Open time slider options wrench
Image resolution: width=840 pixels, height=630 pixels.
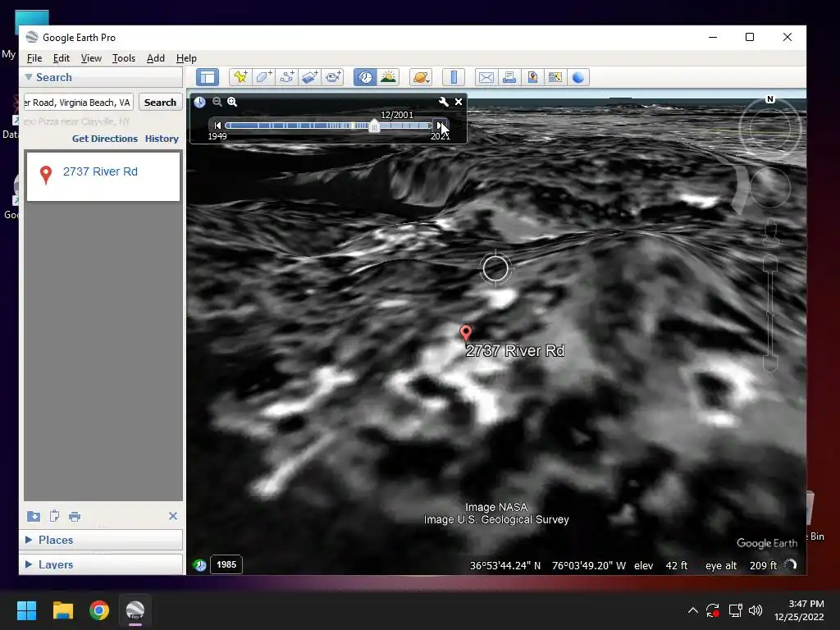click(444, 102)
